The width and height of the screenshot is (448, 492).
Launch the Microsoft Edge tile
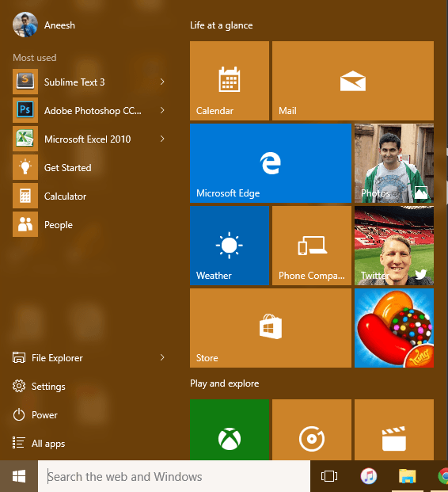pos(271,163)
